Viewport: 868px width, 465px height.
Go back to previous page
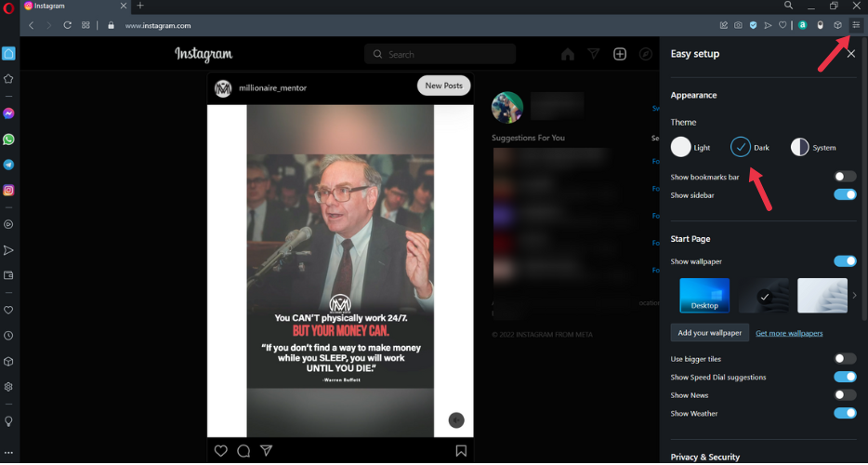coord(32,25)
